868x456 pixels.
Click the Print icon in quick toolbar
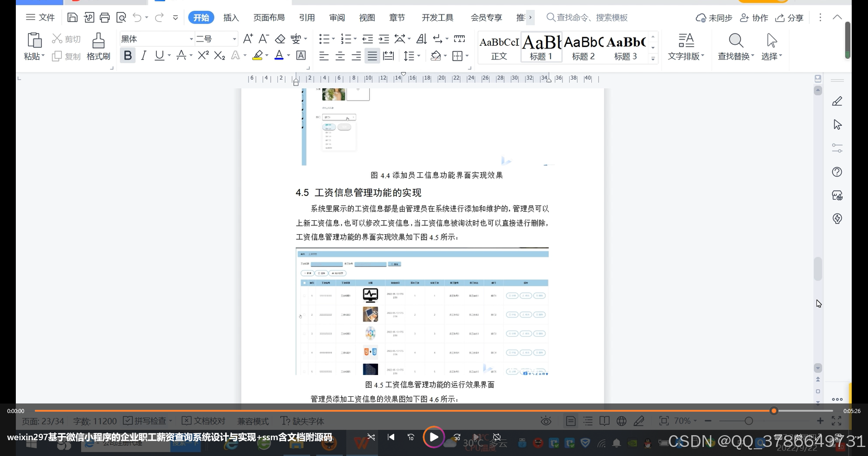click(x=105, y=18)
